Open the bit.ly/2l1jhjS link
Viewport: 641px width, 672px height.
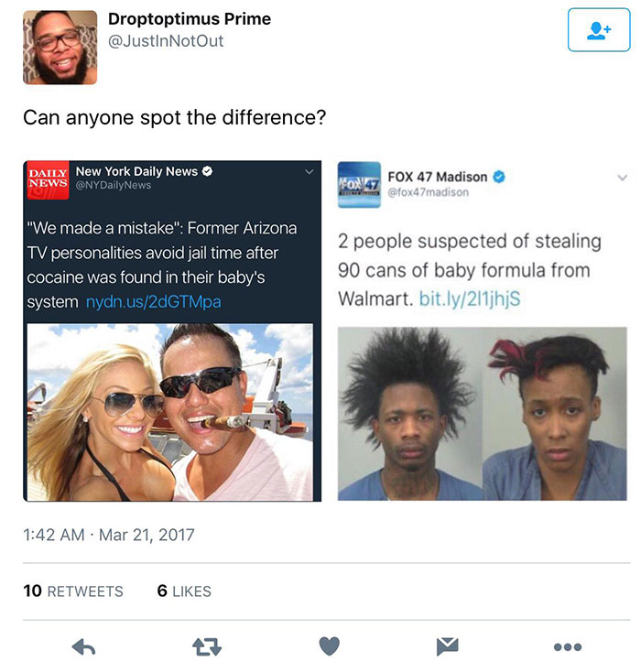point(470,298)
